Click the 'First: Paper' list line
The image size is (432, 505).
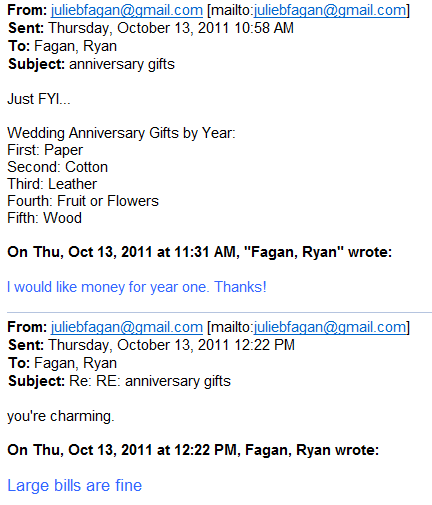45,150
